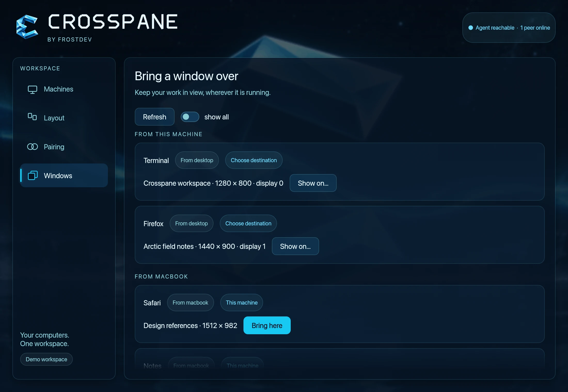
Task: Click Choose destination chip for Terminal
Action: click(x=254, y=160)
